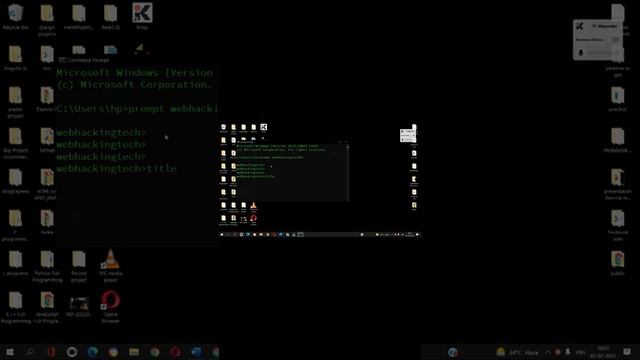The height and width of the screenshot is (360, 640).
Task: Open the practice file on right side
Action: (618, 100)
